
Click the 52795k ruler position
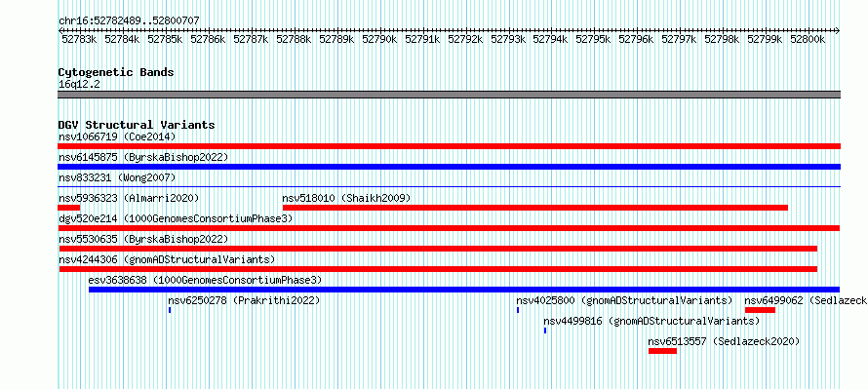[594, 39]
